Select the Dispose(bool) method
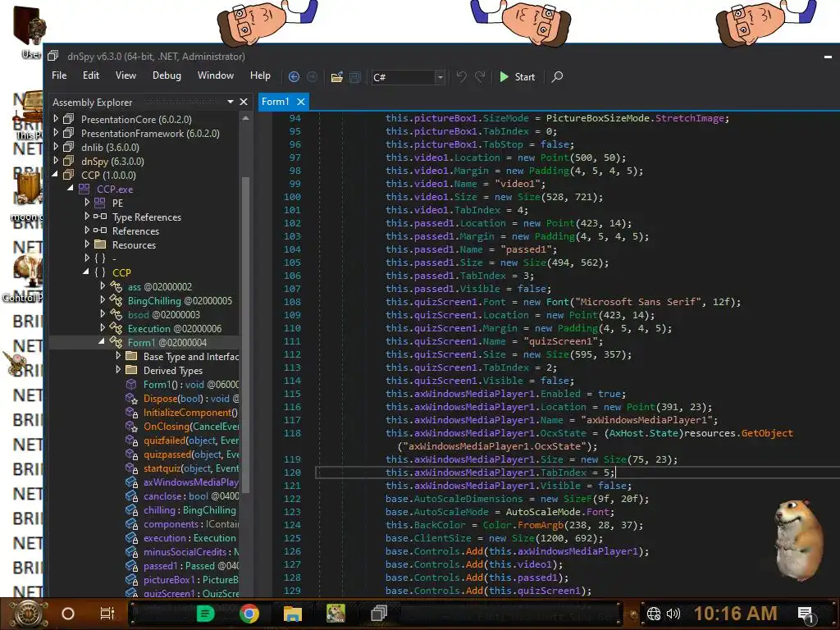 coord(190,398)
